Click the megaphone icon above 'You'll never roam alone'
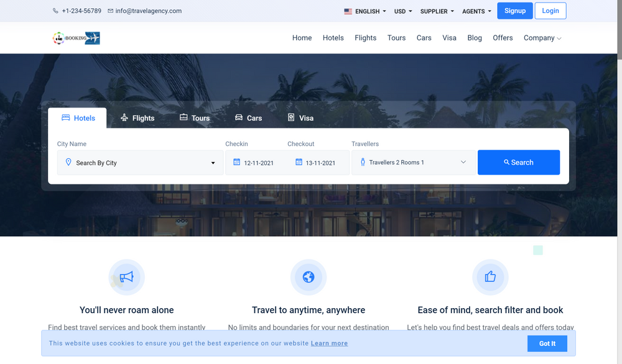Image resolution: width=622 pixels, height=364 pixels. [x=126, y=277]
